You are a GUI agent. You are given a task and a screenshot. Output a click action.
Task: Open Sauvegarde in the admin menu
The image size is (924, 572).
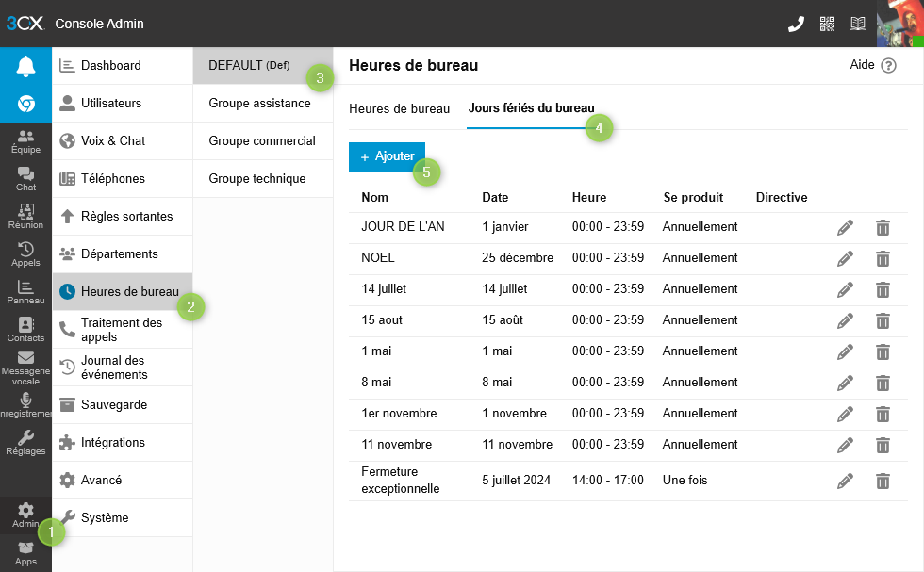(114, 404)
